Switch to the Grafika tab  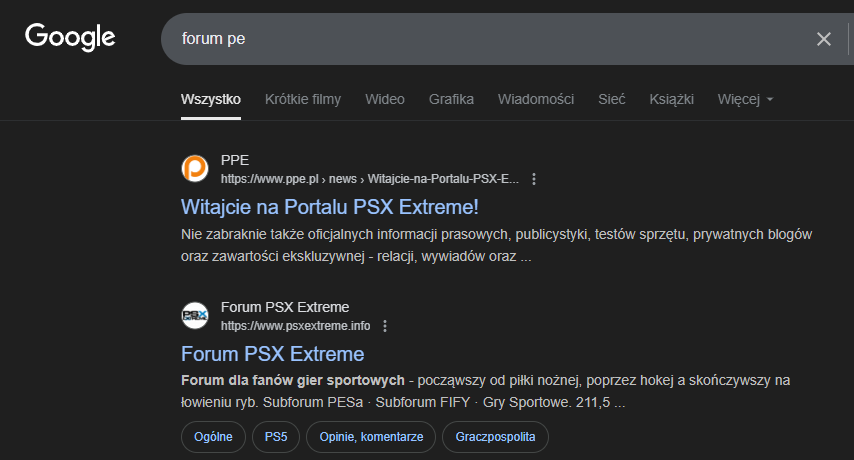(451, 99)
